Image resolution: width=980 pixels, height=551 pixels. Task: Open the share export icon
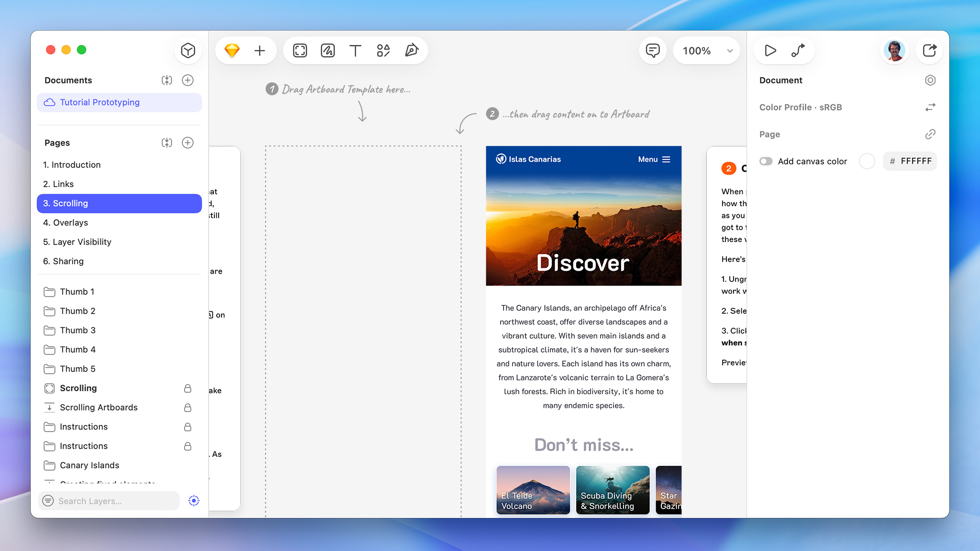pos(929,51)
